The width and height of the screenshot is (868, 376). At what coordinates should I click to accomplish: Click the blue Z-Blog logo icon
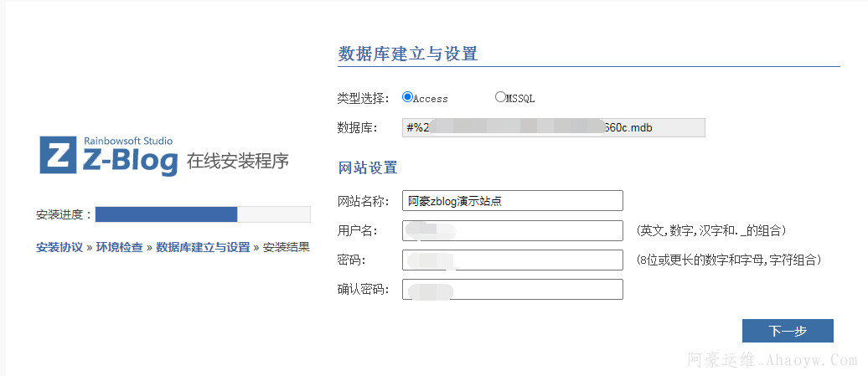(59, 156)
